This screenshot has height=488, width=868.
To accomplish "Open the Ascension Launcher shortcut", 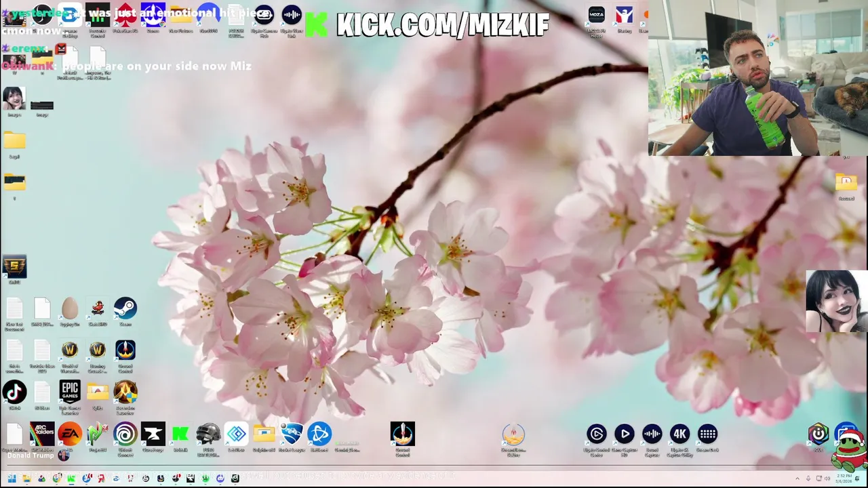I will (125, 392).
